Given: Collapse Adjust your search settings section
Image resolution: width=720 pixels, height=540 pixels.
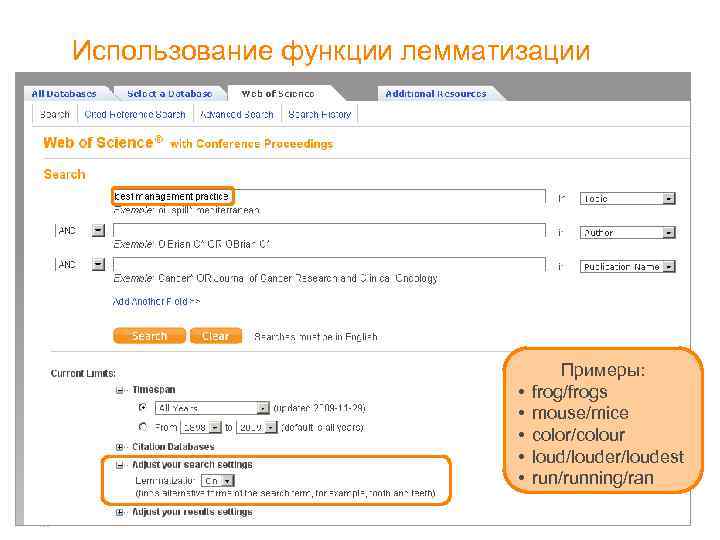Looking at the screenshot, I should pyautogui.click(x=120, y=465).
